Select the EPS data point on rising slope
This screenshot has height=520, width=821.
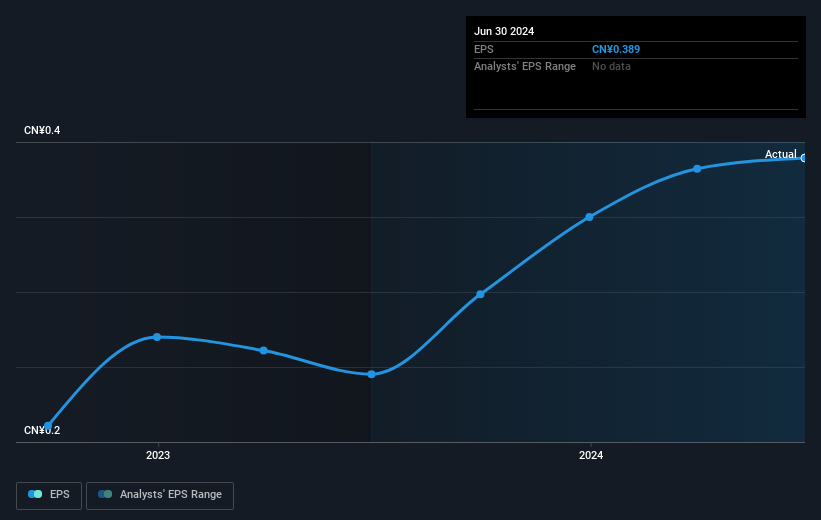pos(480,294)
